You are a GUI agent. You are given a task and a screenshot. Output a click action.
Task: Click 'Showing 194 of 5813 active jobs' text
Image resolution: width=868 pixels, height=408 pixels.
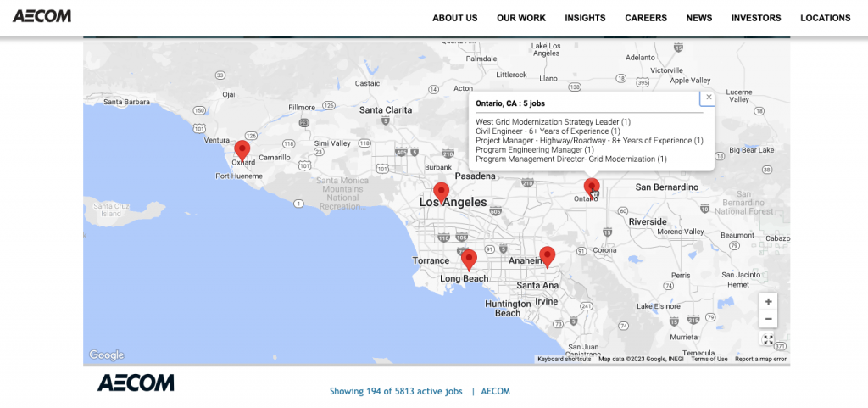(396, 391)
